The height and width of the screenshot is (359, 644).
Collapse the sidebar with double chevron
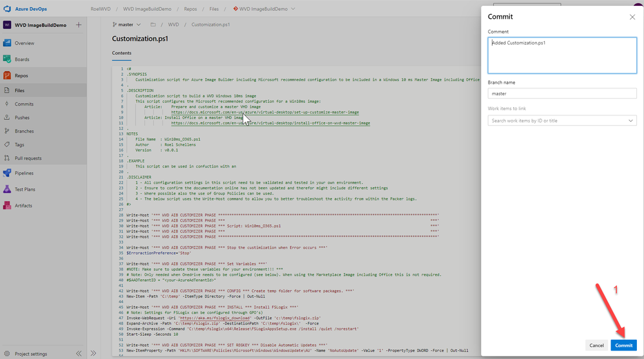79,353
